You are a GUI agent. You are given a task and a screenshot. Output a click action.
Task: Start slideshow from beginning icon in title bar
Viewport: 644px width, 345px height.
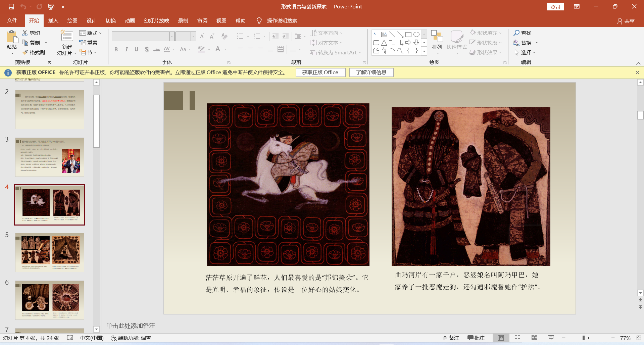(51, 7)
